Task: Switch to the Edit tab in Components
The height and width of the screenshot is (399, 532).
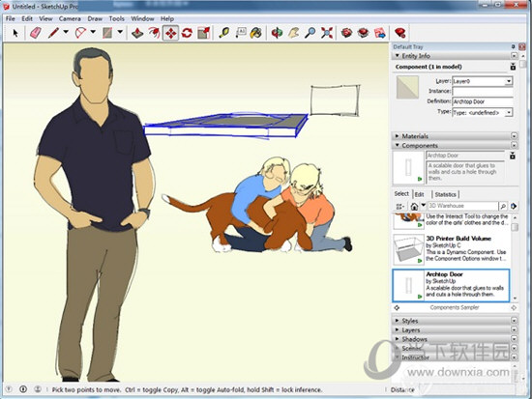Action: pos(419,194)
